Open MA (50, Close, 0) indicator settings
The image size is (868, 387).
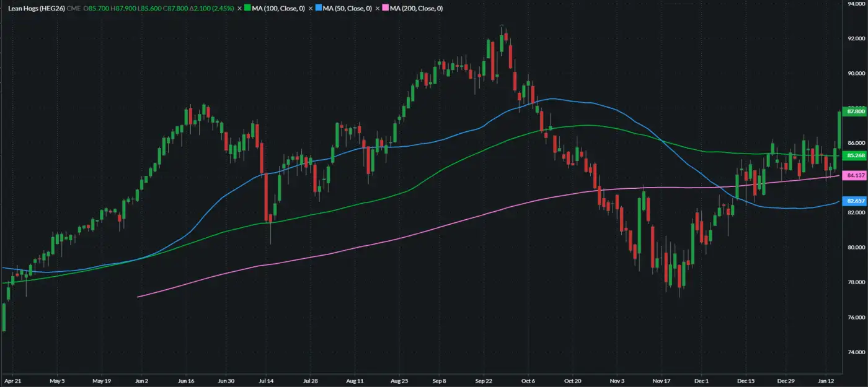point(348,9)
